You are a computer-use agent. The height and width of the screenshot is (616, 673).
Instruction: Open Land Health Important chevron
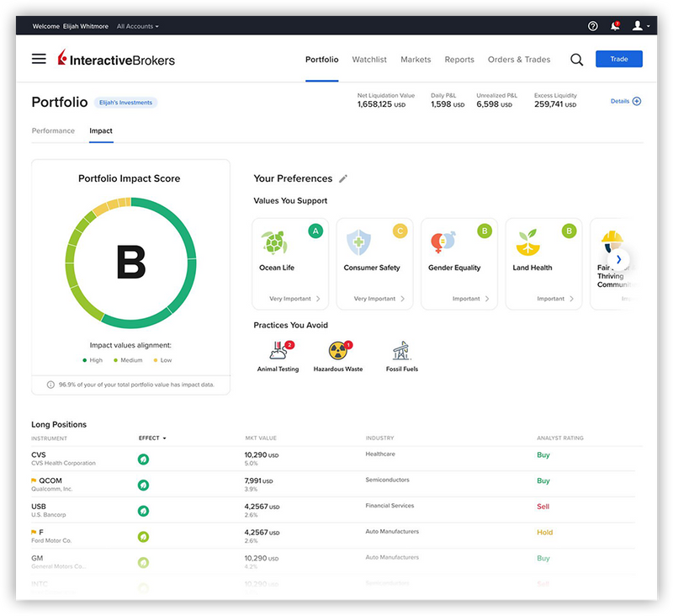coord(572,299)
